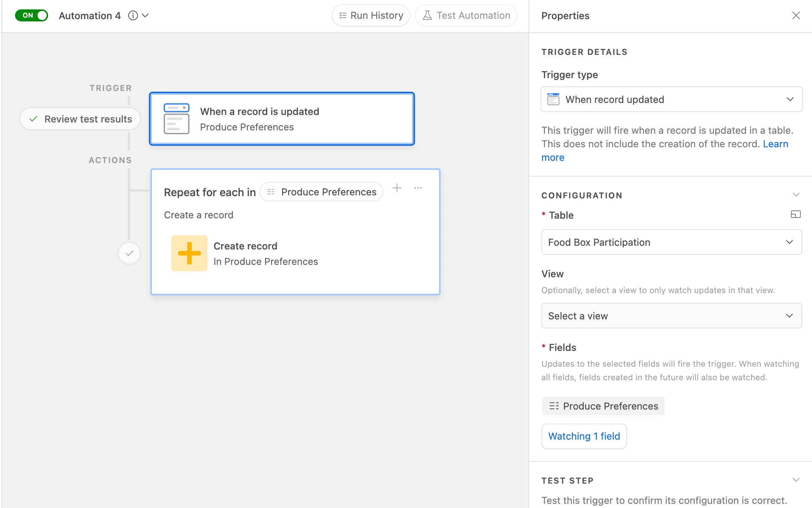Follow the Learn more link
The height and width of the screenshot is (508, 812).
pos(775,144)
